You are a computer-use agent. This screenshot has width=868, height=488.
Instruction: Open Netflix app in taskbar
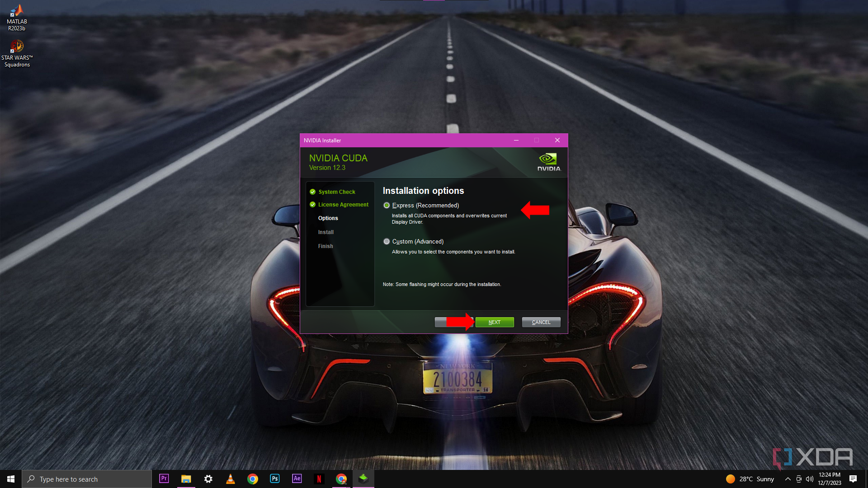point(319,479)
